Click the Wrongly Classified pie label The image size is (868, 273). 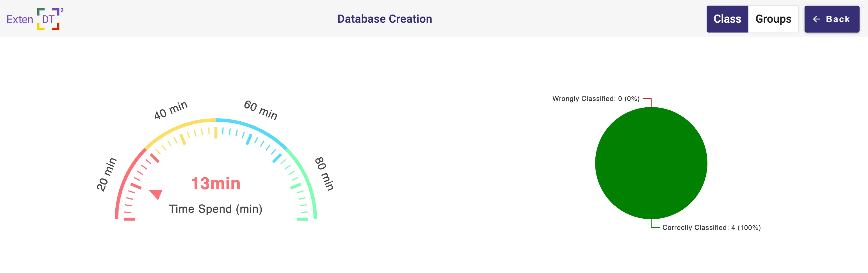pyautogui.click(x=595, y=99)
